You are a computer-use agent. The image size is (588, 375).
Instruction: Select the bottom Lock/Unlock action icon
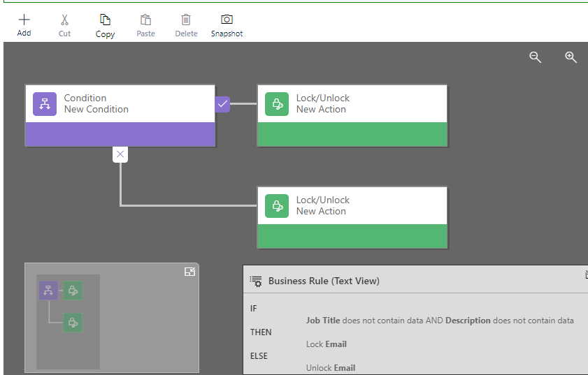(x=277, y=206)
